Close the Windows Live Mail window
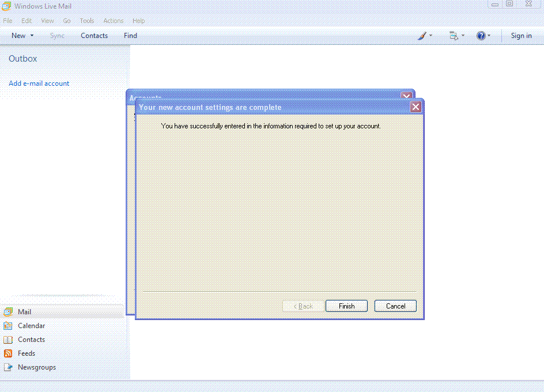 [529, 4]
